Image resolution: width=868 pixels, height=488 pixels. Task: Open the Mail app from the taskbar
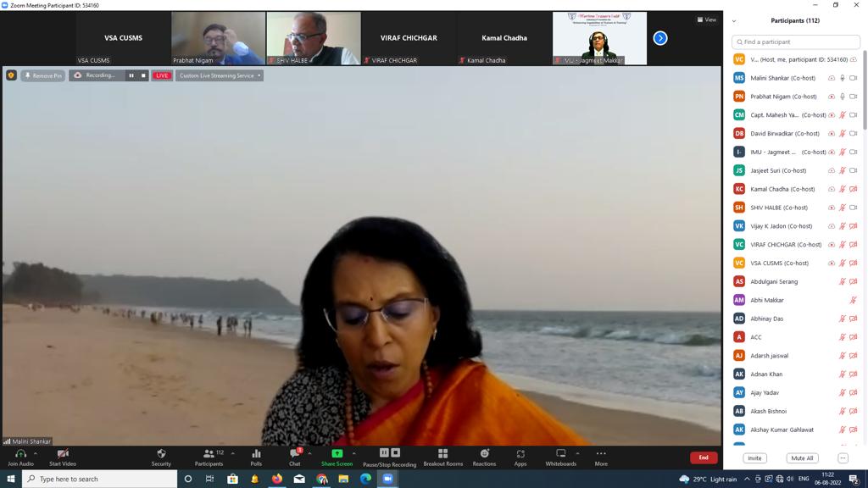point(299,479)
